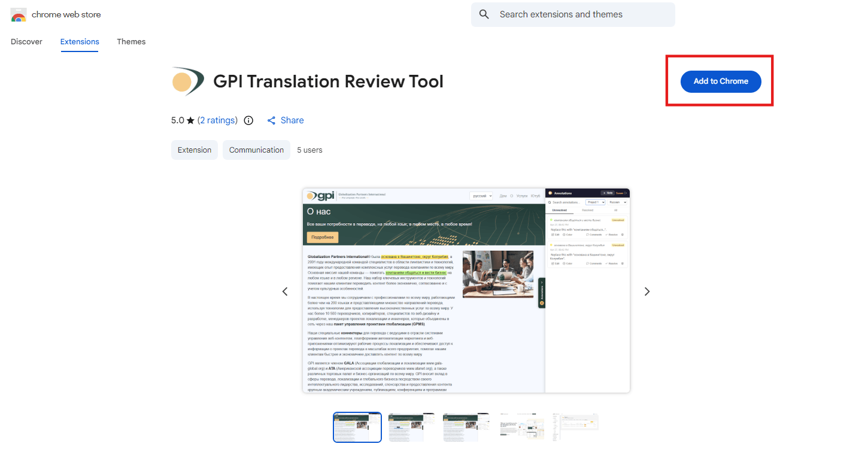This screenshot has height=468, width=868.
Task: Select the second screenshot thumbnail
Action: pyautogui.click(x=412, y=427)
